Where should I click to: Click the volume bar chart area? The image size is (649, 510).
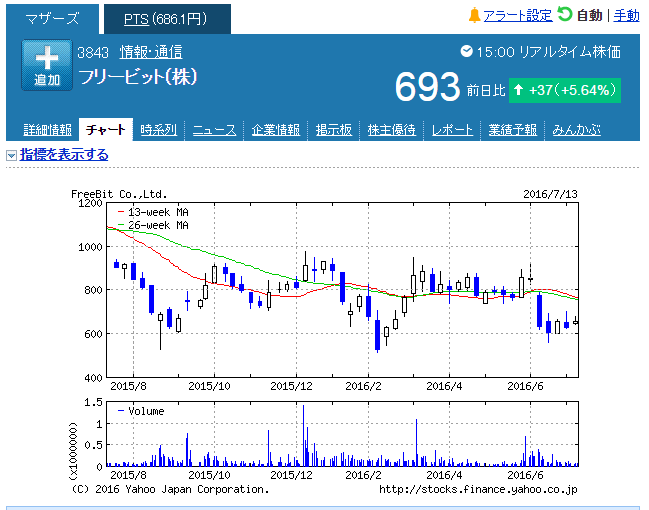pyautogui.click(x=342, y=434)
